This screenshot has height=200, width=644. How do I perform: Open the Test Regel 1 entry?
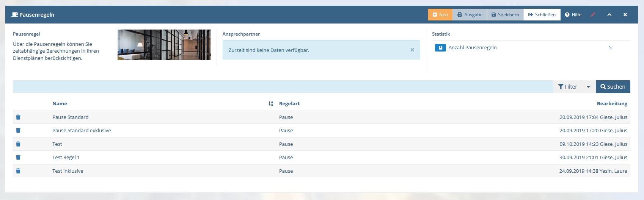[66, 157]
